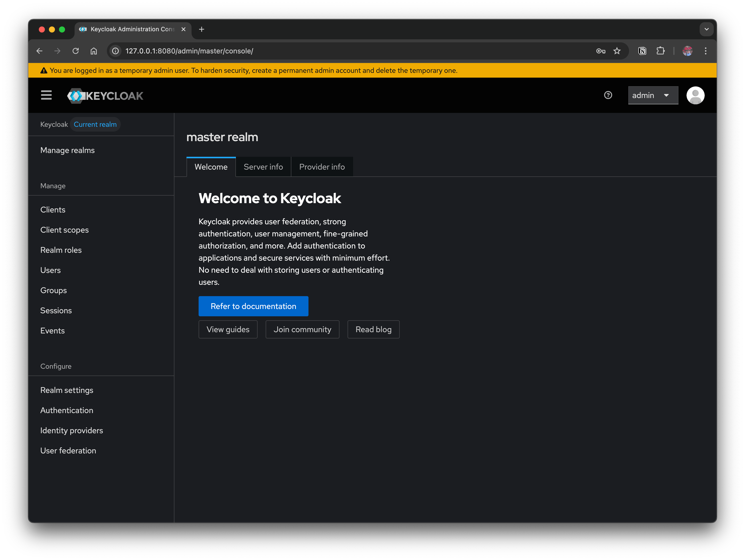The image size is (745, 560).
Task: Open Clients in the sidebar
Action: [101, 210]
